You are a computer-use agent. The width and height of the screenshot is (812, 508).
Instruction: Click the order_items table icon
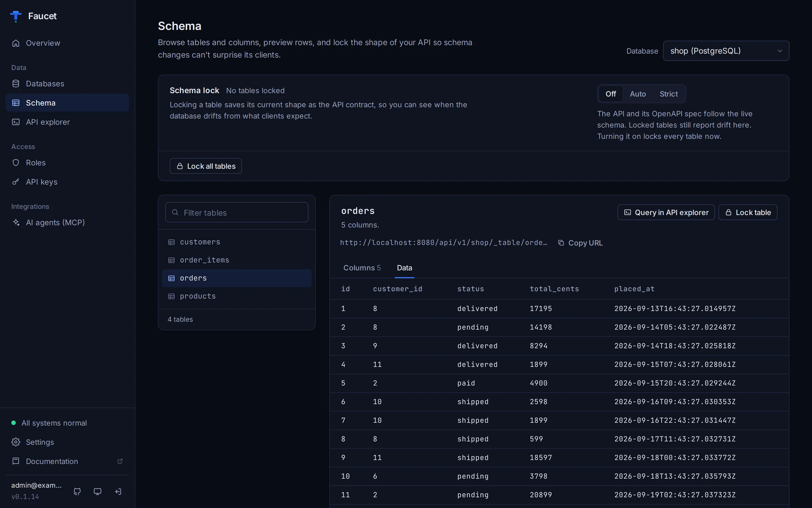coord(172,260)
